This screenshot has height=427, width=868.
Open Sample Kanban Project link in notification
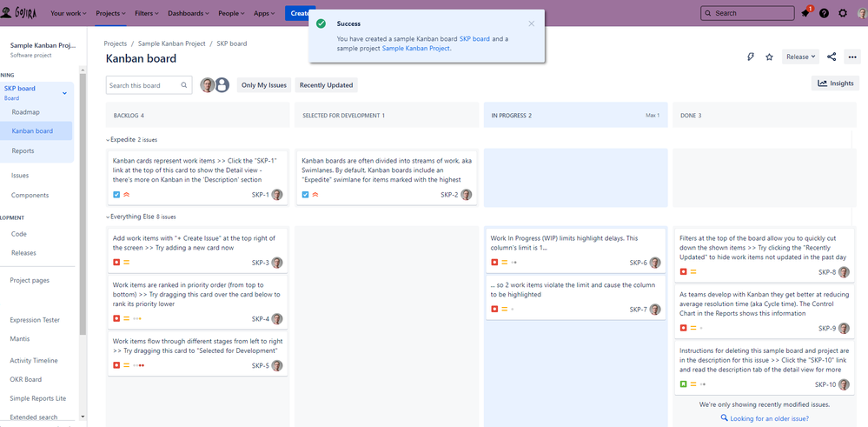tap(415, 48)
